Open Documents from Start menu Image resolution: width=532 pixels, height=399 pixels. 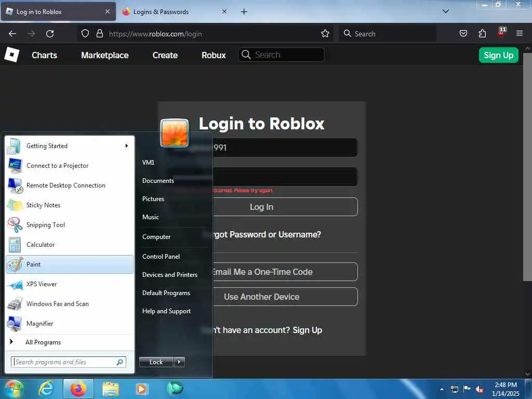point(158,180)
